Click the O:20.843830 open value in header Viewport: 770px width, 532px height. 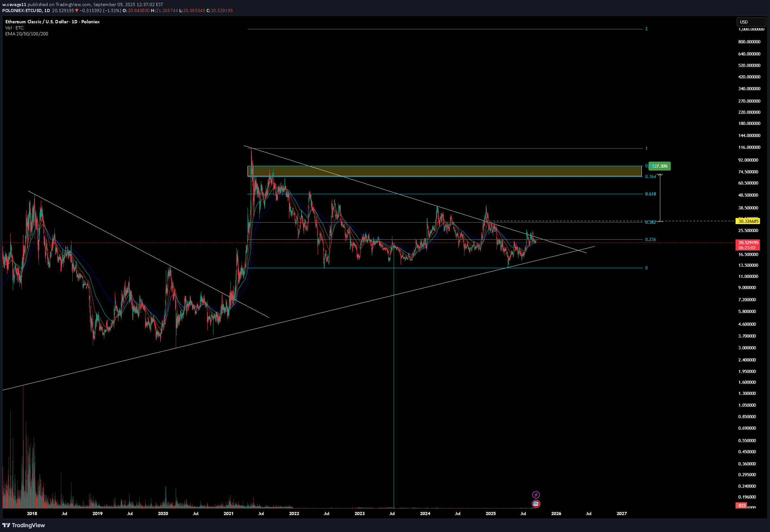coord(136,11)
